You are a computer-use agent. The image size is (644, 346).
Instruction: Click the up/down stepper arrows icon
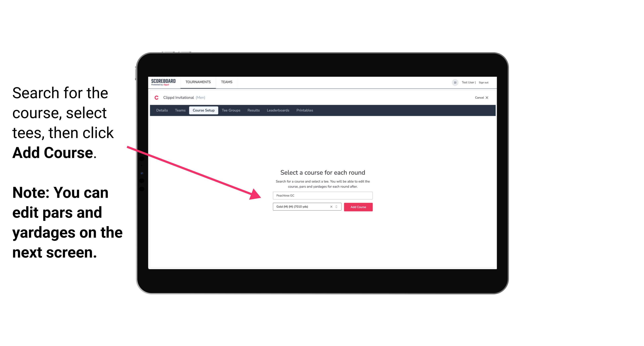point(337,207)
